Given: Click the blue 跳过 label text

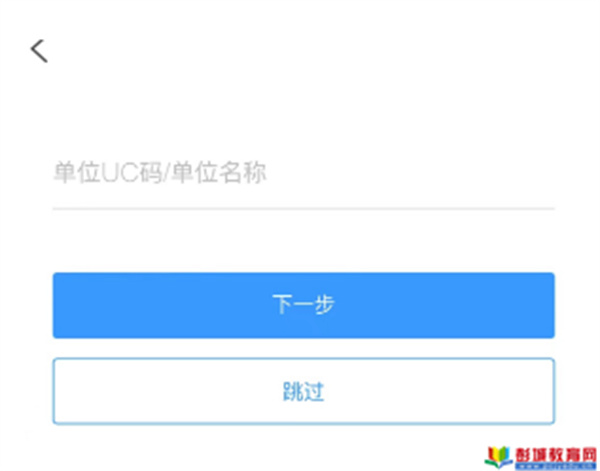Looking at the screenshot, I should click(x=303, y=391).
